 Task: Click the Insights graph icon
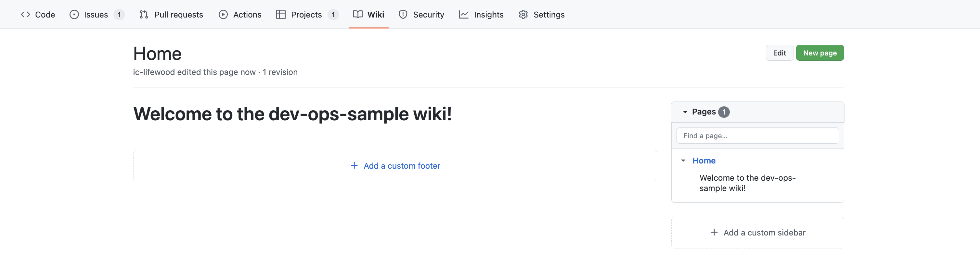464,15
